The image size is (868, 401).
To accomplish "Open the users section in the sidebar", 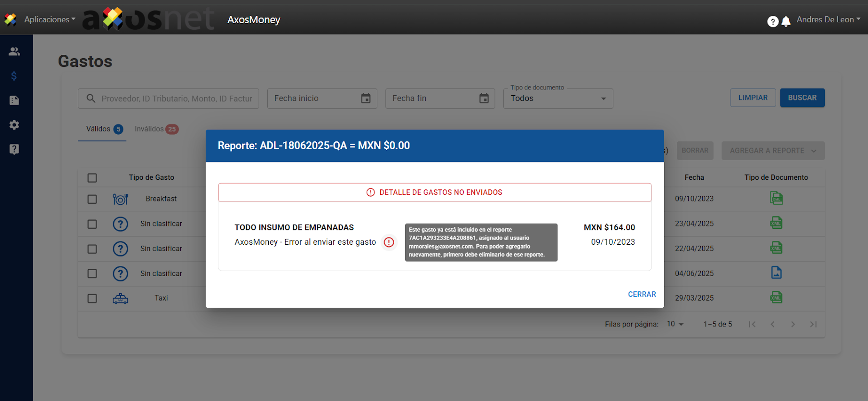I will point(14,51).
